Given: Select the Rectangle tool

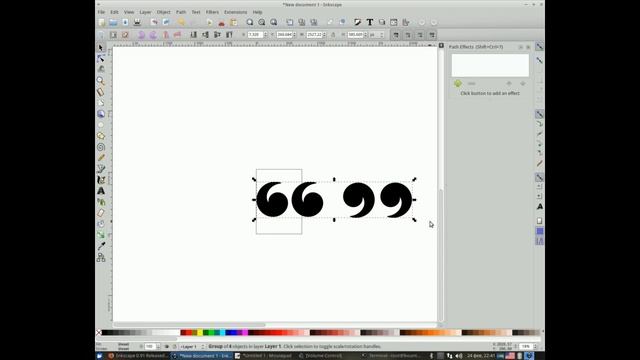Looking at the screenshot, I should (x=101, y=103).
